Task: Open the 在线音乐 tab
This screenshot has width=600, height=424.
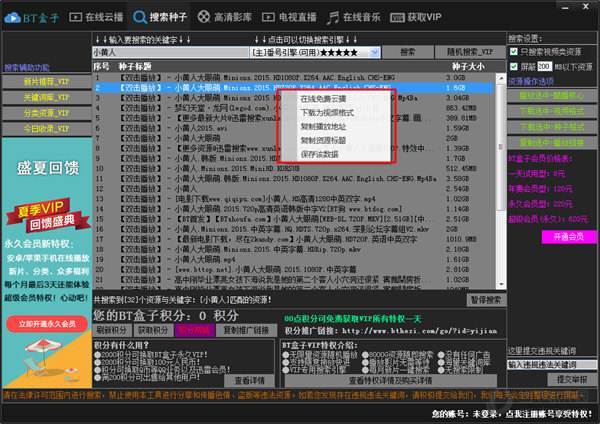Action: [353, 17]
